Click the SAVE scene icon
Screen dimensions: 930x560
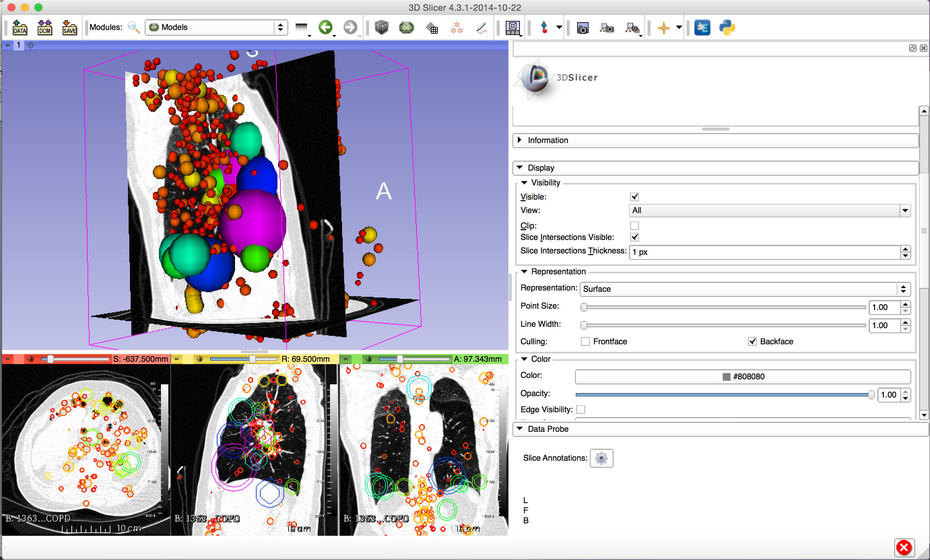(x=69, y=28)
